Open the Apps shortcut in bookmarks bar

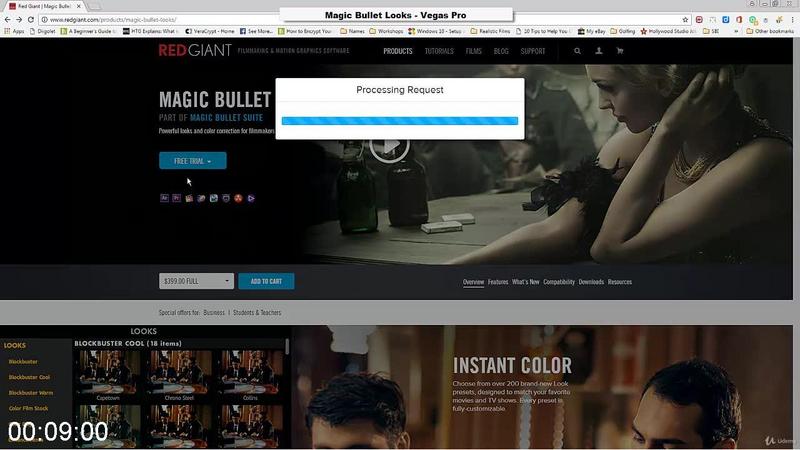coord(14,31)
